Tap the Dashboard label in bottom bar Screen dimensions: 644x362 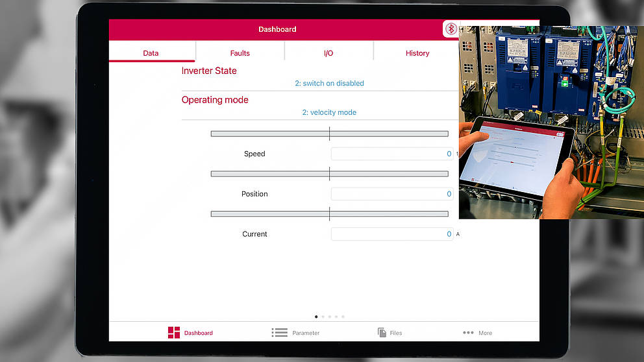coord(199,333)
